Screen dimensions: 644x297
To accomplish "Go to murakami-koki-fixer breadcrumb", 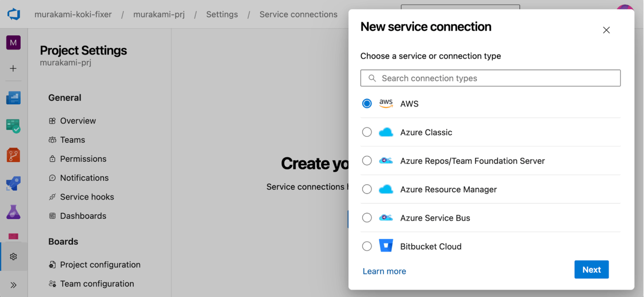I will tap(73, 14).
